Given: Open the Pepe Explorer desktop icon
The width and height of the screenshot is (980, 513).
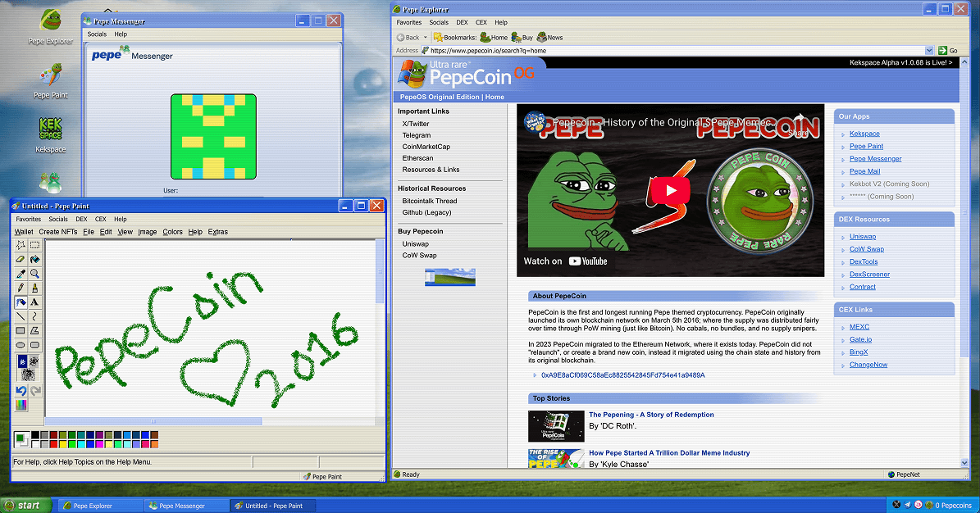Looking at the screenshot, I should coord(51,28).
